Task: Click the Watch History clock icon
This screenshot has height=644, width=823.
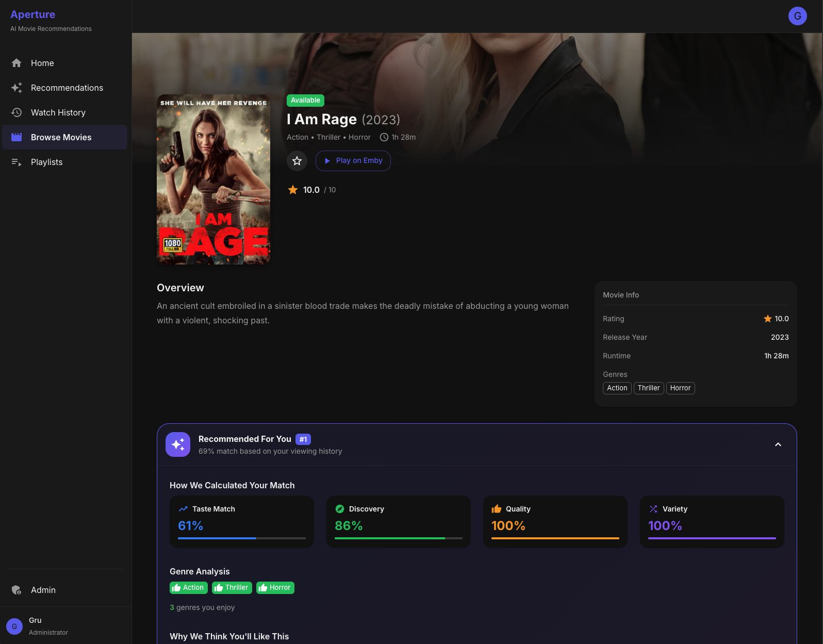Action: point(17,112)
